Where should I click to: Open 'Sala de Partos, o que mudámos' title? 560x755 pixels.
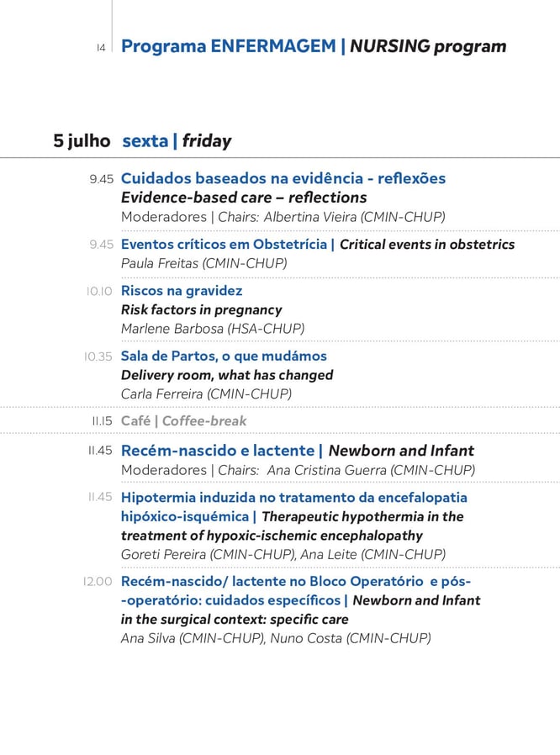tap(224, 356)
